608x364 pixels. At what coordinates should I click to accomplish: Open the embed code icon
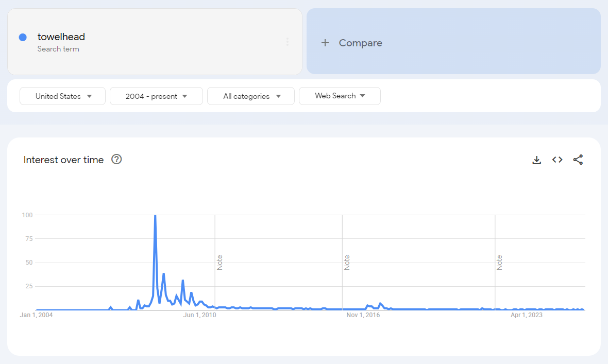pyautogui.click(x=557, y=160)
